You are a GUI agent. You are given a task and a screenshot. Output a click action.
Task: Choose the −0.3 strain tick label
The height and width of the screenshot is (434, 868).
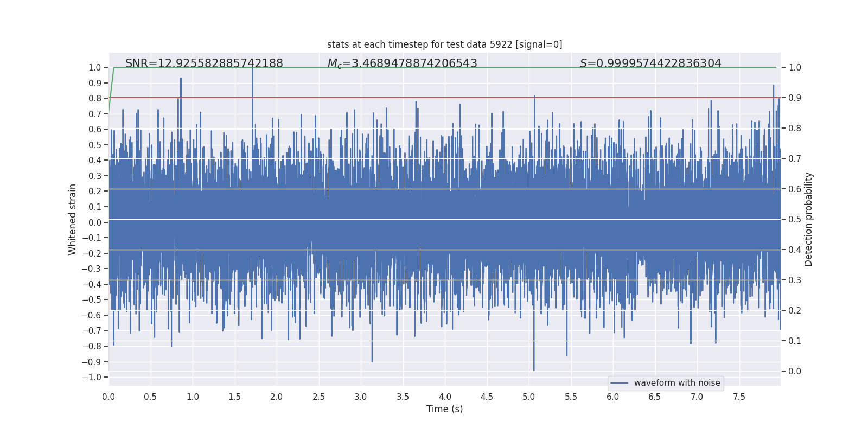click(92, 269)
